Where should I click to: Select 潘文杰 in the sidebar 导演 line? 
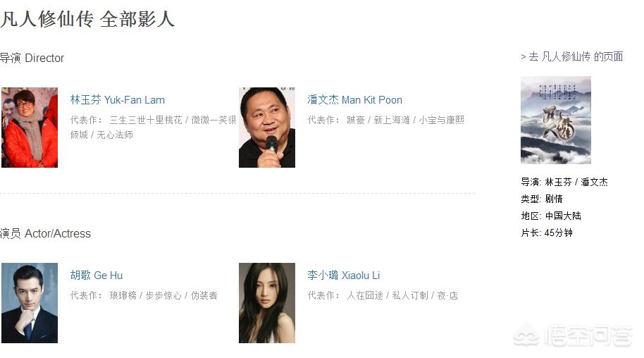594,182
